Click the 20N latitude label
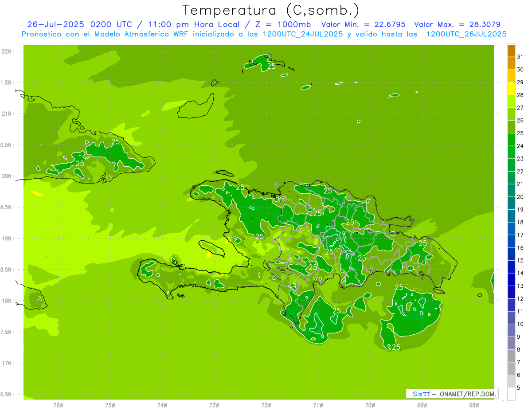This screenshot has height=411, width=532. [7, 176]
